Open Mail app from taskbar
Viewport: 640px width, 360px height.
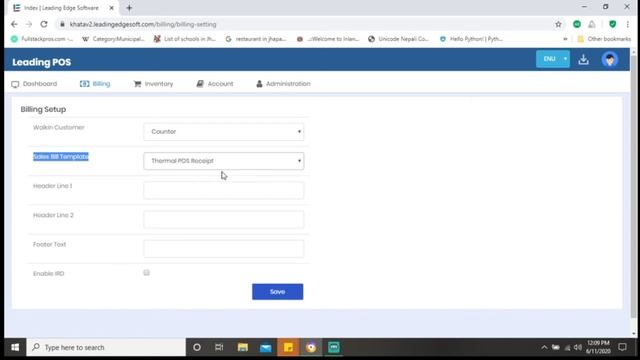[266, 347]
